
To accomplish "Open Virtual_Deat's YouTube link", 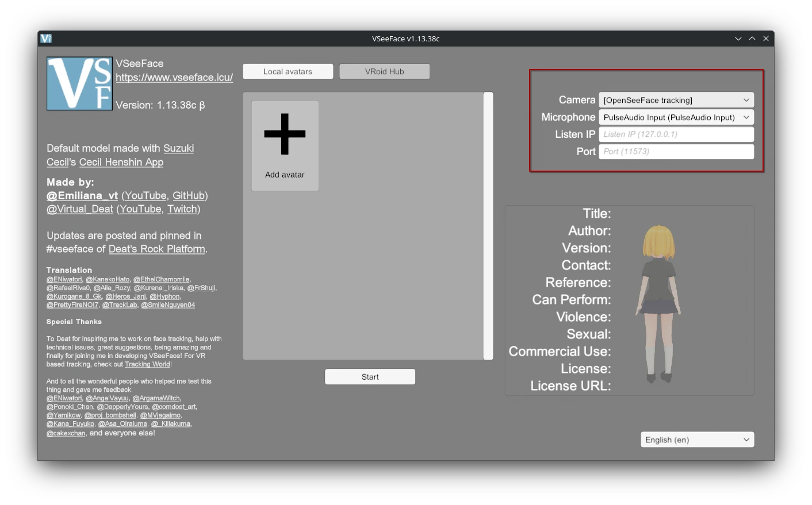I will [140, 209].
